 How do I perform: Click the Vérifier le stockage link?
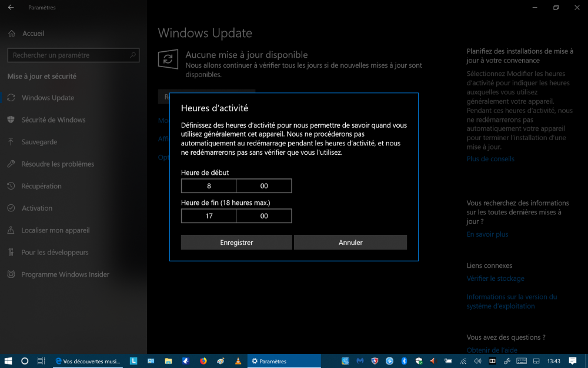(x=495, y=279)
